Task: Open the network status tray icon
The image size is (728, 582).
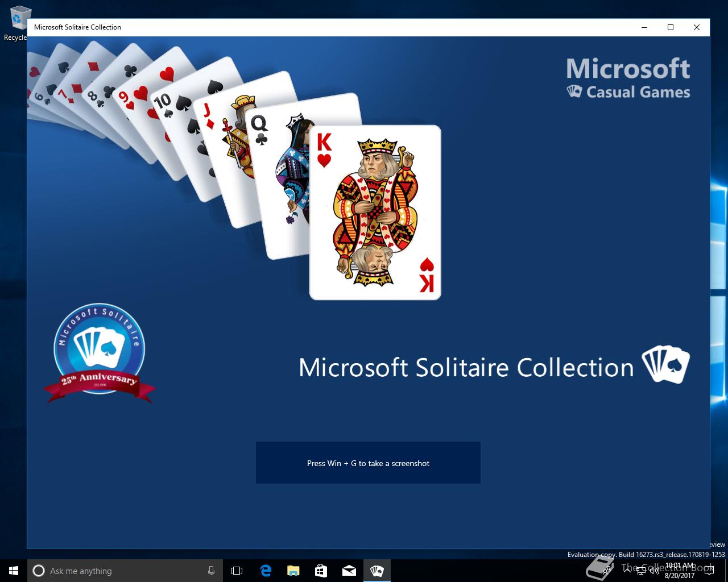Action: pos(641,571)
